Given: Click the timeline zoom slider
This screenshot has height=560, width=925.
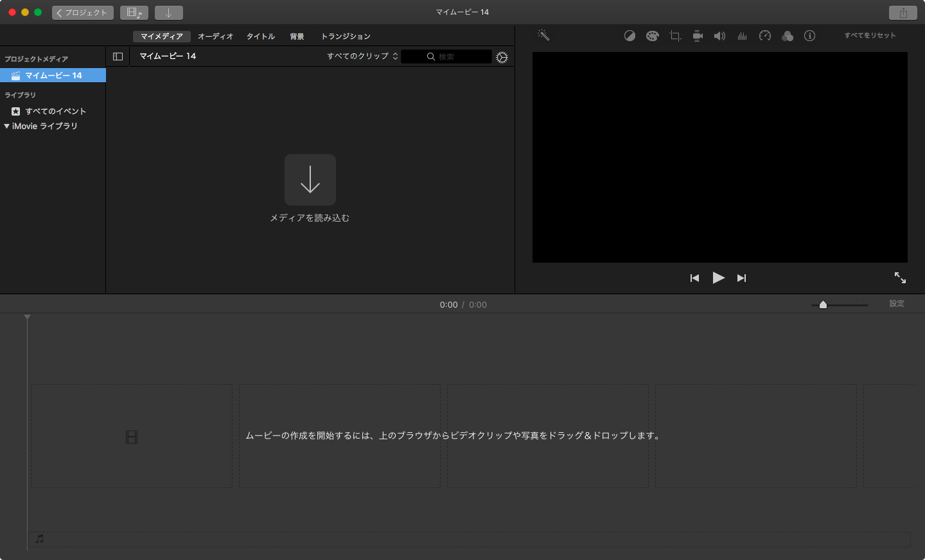Looking at the screenshot, I should click(x=840, y=304).
